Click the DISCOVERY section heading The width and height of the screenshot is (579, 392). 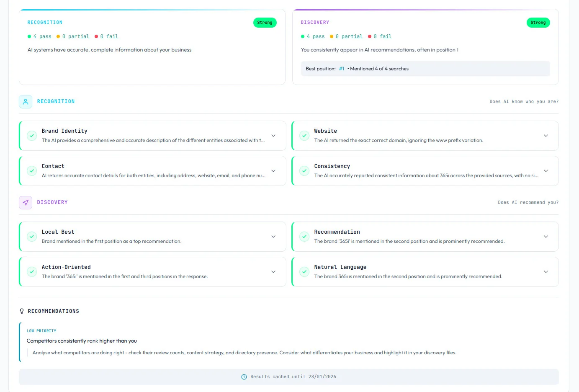click(x=52, y=203)
